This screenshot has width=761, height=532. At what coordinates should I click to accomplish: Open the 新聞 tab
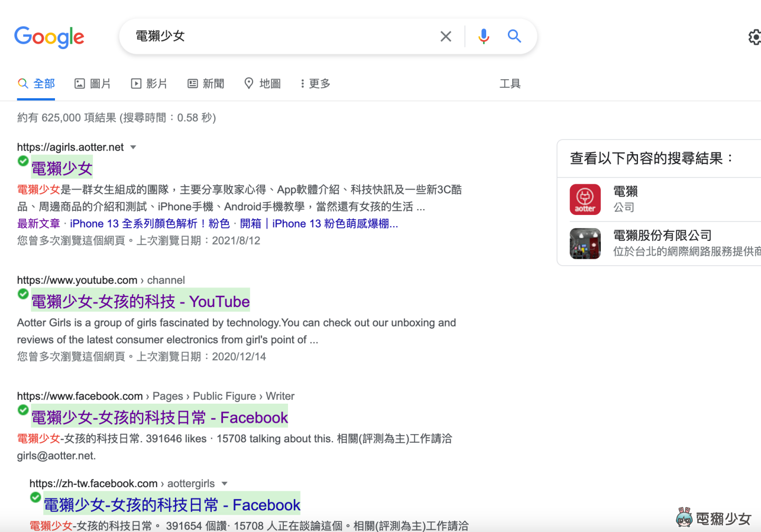point(206,83)
